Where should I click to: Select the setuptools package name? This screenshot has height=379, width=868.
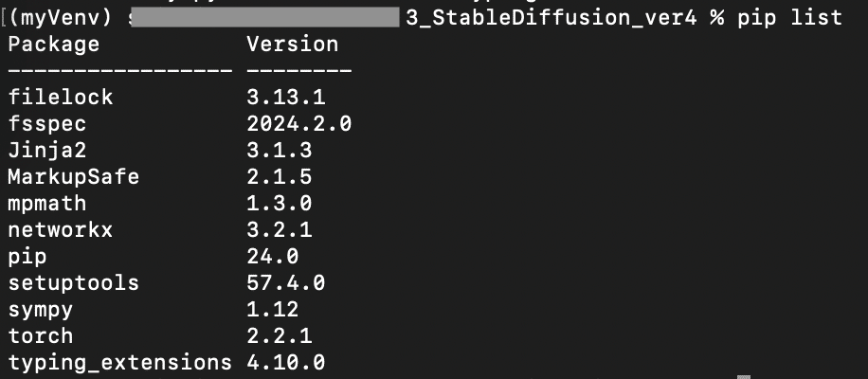tap(73, 282)
